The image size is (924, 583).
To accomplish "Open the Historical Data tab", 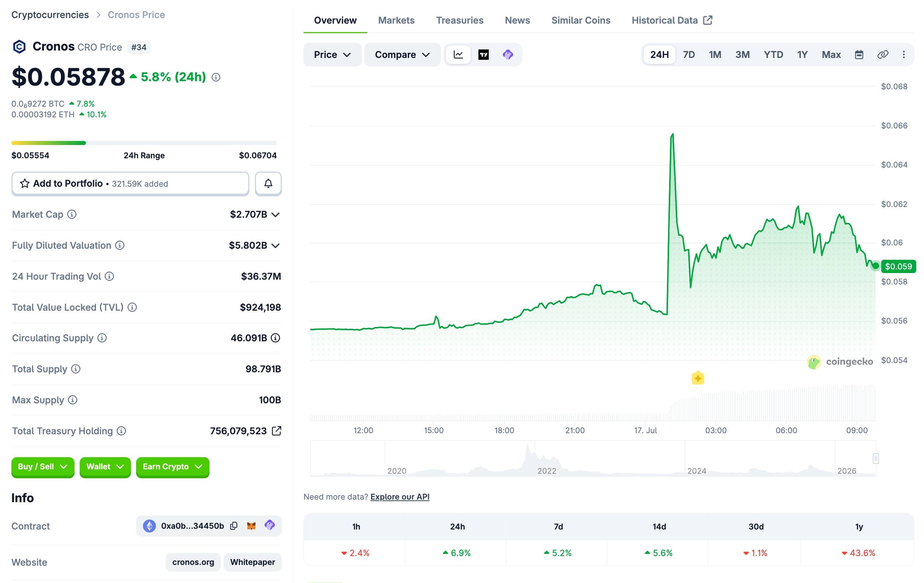I will tap(672, 20).
